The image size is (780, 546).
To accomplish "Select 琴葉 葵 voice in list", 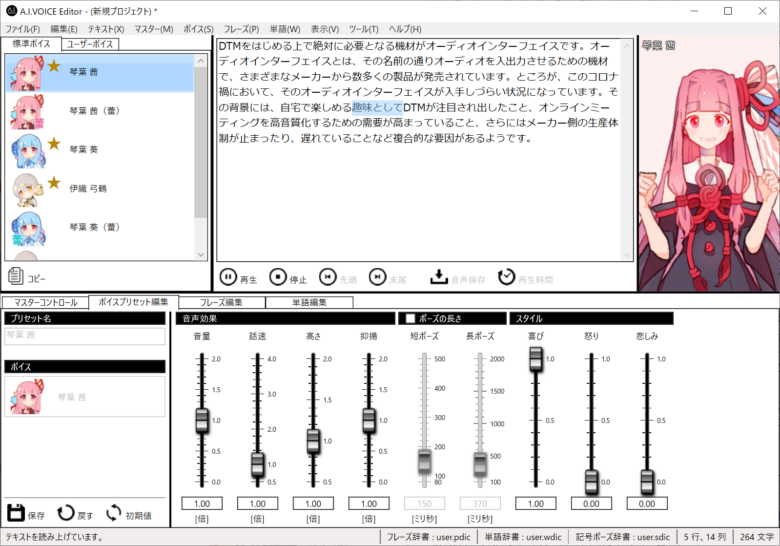I will coord(99,150).
